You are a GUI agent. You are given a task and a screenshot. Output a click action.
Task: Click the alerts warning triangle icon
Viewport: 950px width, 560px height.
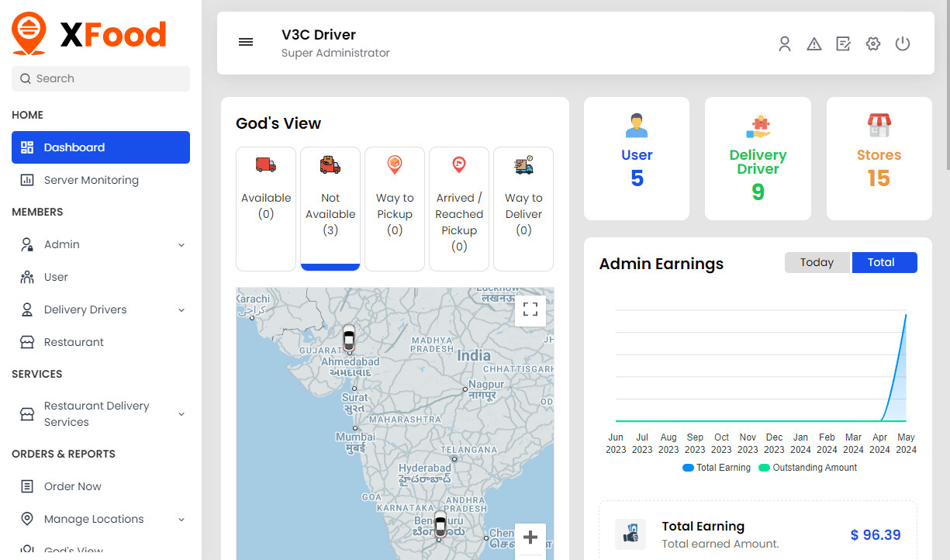point(814,44)
